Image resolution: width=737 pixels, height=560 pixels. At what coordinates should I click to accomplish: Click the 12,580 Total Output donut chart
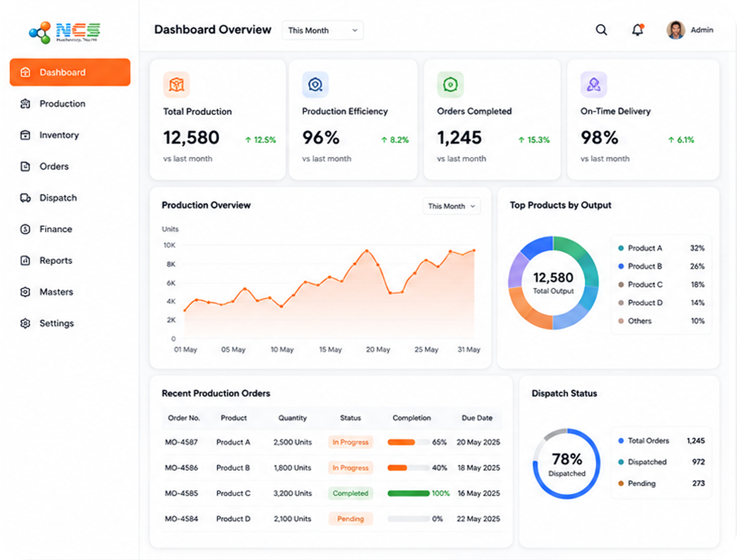point(553,282)
